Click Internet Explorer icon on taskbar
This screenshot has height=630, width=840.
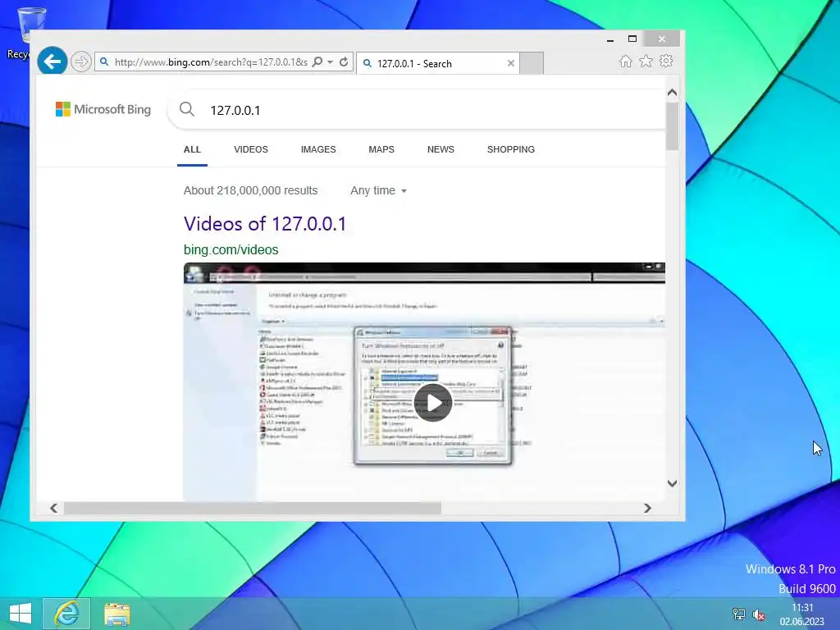[66, 614]
